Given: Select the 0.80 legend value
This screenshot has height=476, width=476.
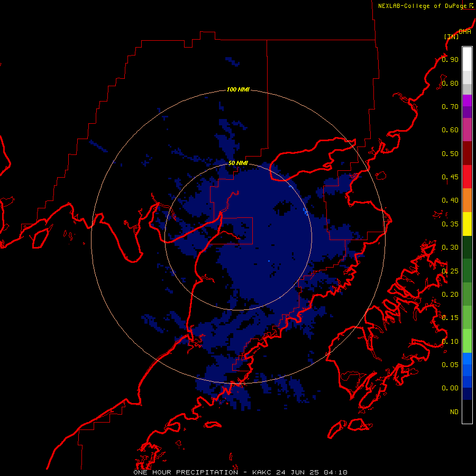Looking at the screenshot, I should click(450, 83).
